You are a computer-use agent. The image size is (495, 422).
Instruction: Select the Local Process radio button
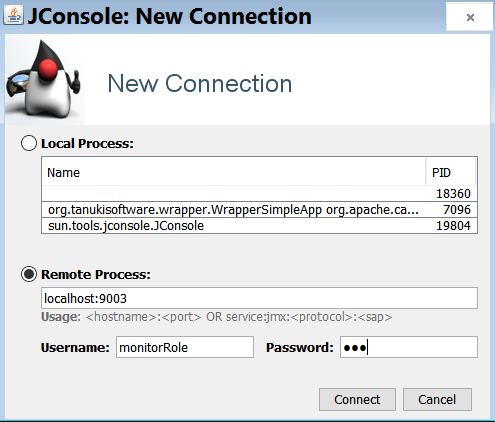tap(29, 143)
